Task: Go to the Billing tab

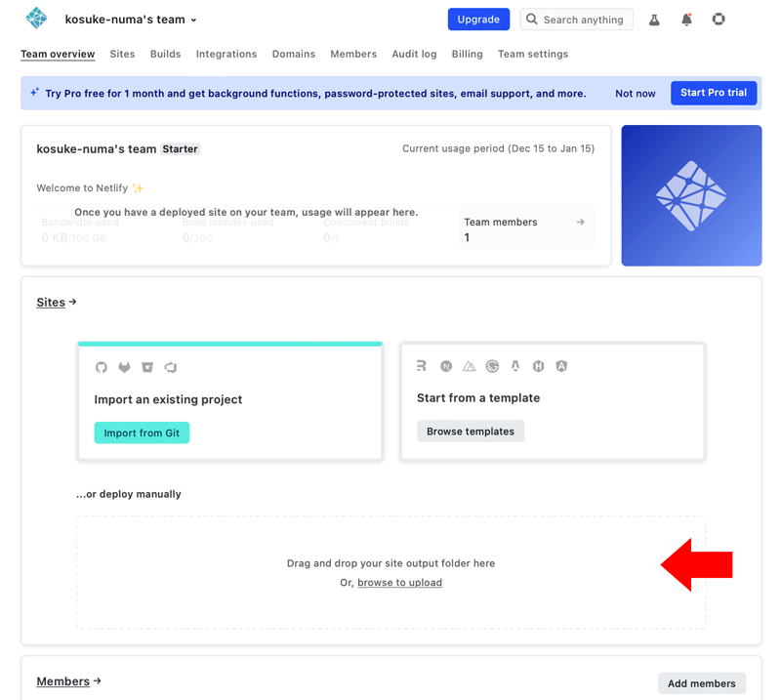Action: point(468,54)
